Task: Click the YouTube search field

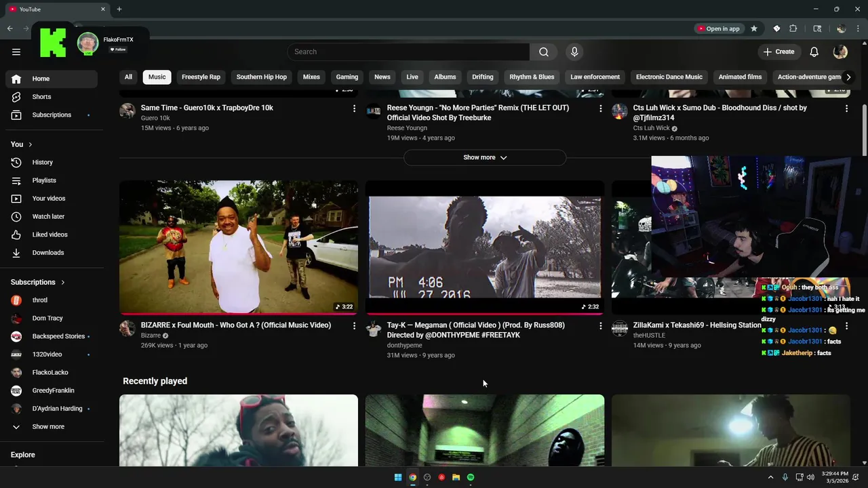Action: (x=408, y=52)
